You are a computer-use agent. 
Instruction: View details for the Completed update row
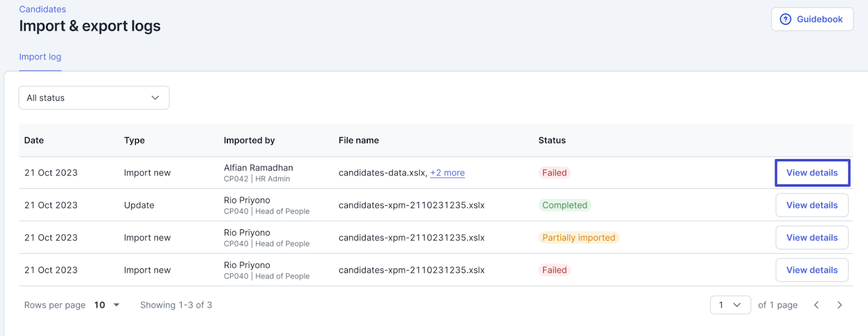pos(812,205)
